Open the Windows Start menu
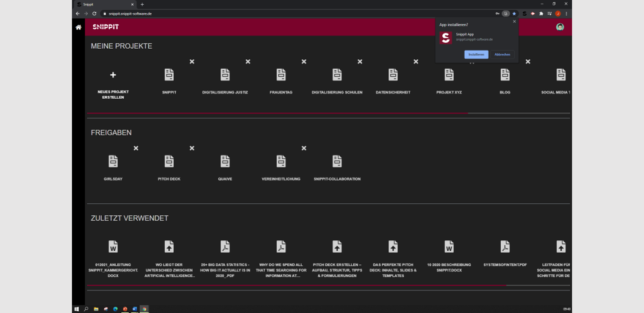Image resolution: width=644 pixels, height=313 pixels. [76, 309]
